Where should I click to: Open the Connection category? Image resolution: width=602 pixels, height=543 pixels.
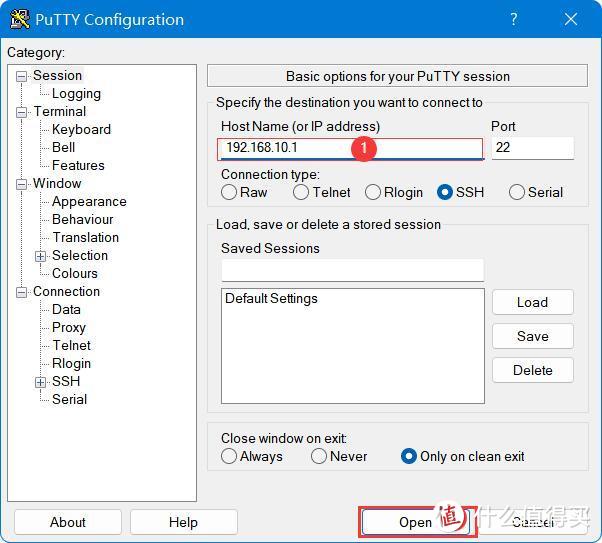click(x=66, y=291)
